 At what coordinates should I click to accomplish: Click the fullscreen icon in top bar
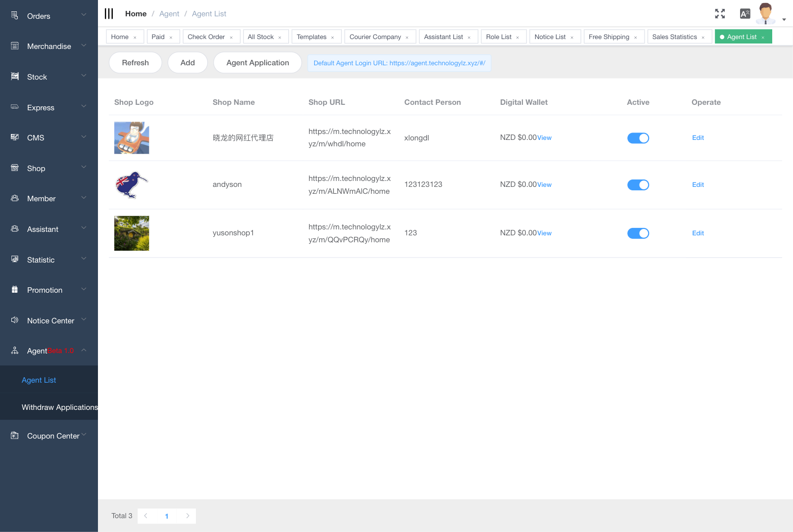click(720, 13)
